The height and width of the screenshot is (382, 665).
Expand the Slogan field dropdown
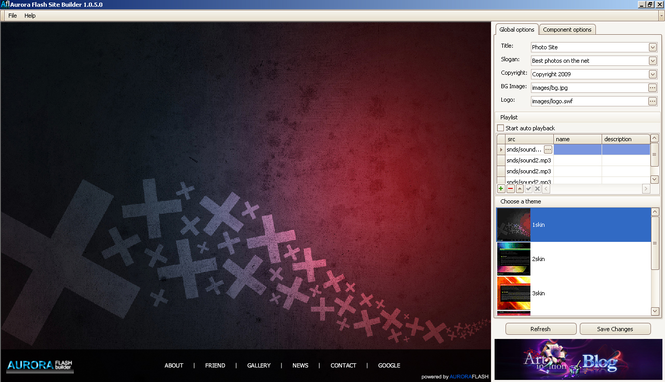[x=652, y=61]
